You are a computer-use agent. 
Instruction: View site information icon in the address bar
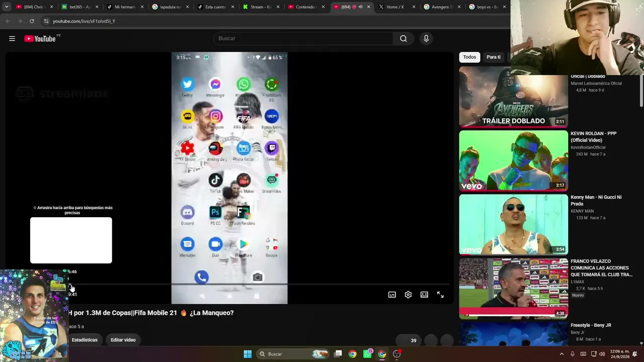point(46,21)
